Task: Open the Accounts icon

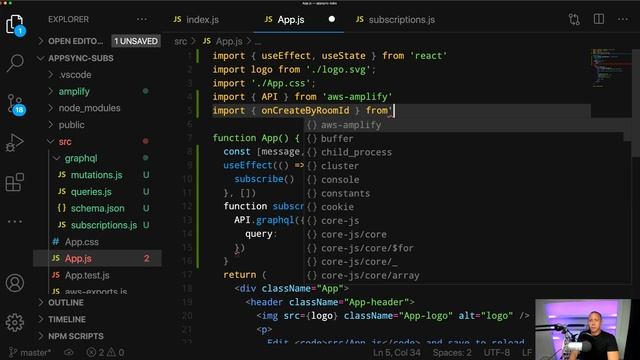Action: click(x=15, y=283)
